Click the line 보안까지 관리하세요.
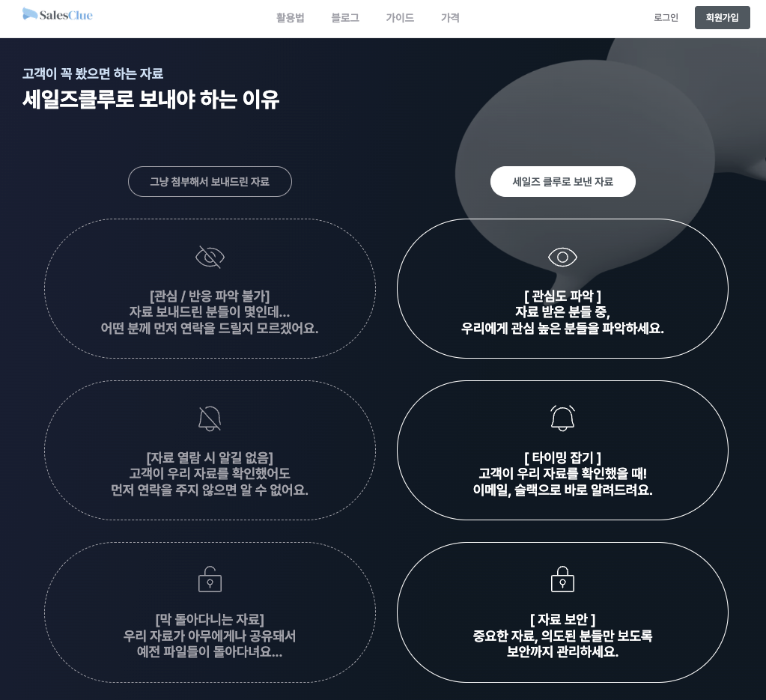The height and width of the screenshot is (700, 766). 563,651
